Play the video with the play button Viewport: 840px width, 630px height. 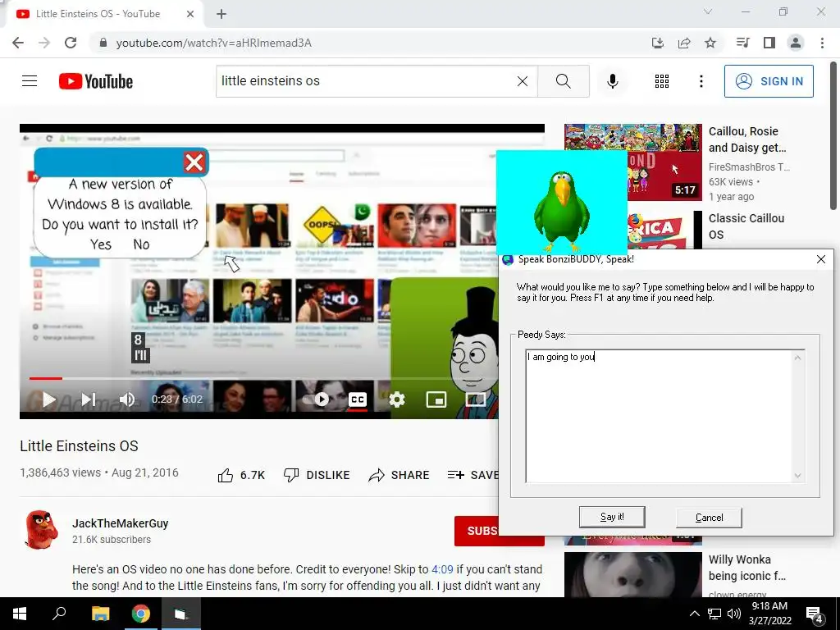pyautogui.click(x=48, y=399)
